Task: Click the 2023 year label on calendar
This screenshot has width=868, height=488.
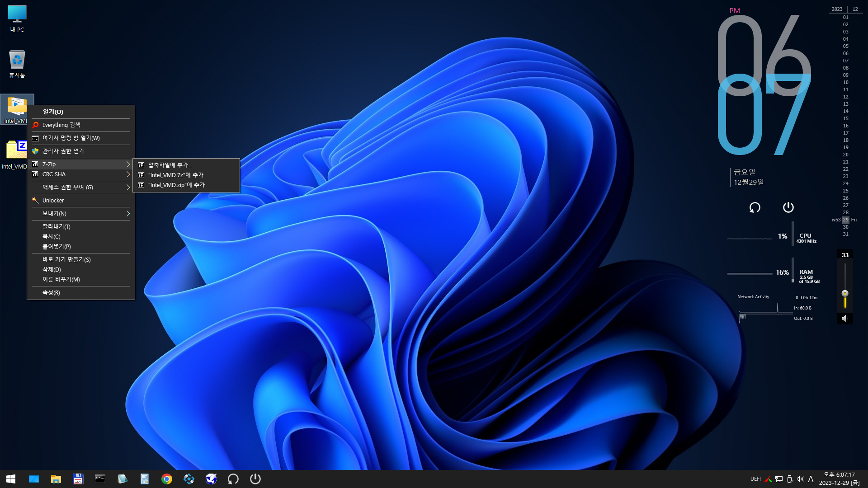Action: (x=837, y=9)
